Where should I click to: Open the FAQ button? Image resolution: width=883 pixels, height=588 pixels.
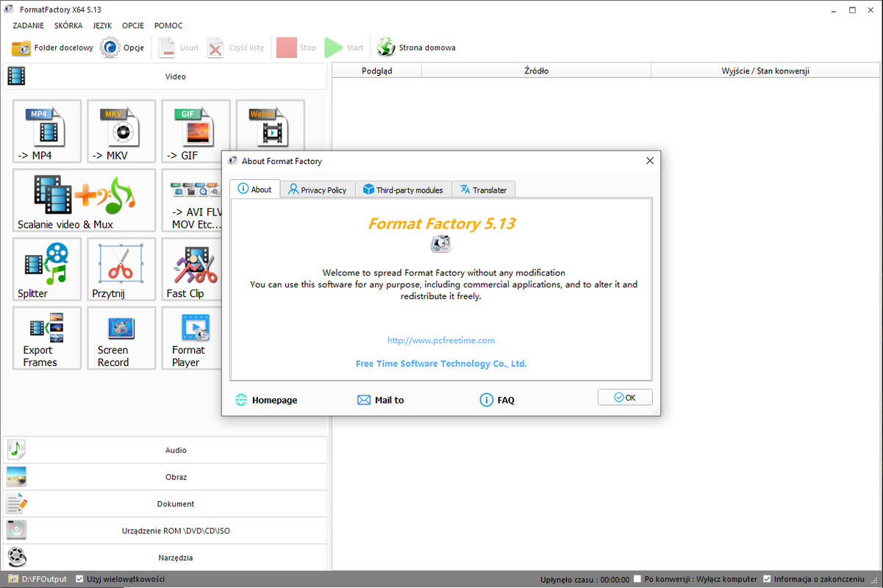tap(497, 400)
